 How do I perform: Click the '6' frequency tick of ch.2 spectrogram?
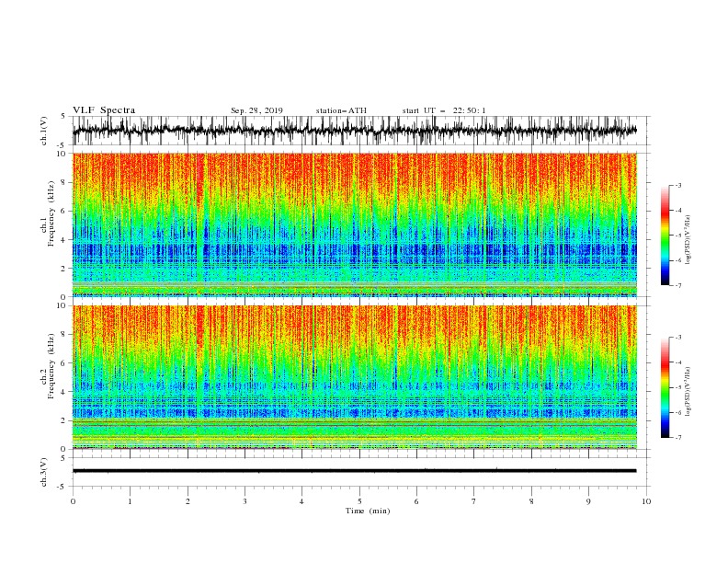click(63, 362)
